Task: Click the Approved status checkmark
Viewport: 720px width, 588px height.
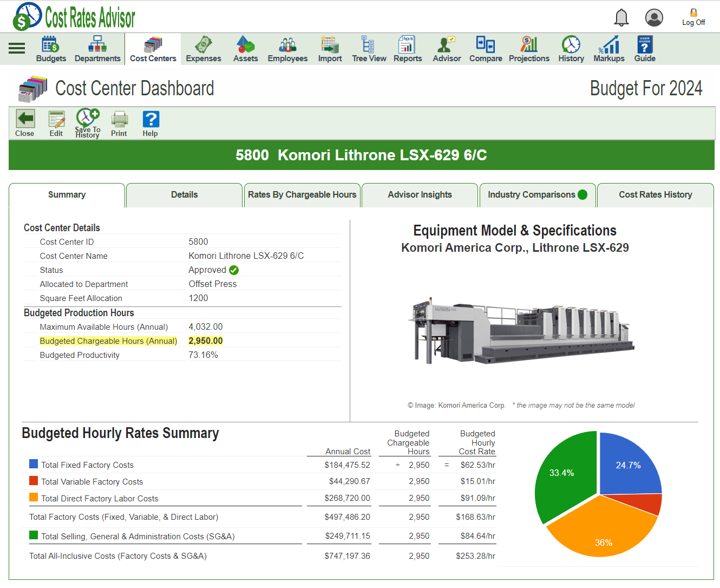Action: (x=234, y=270)
